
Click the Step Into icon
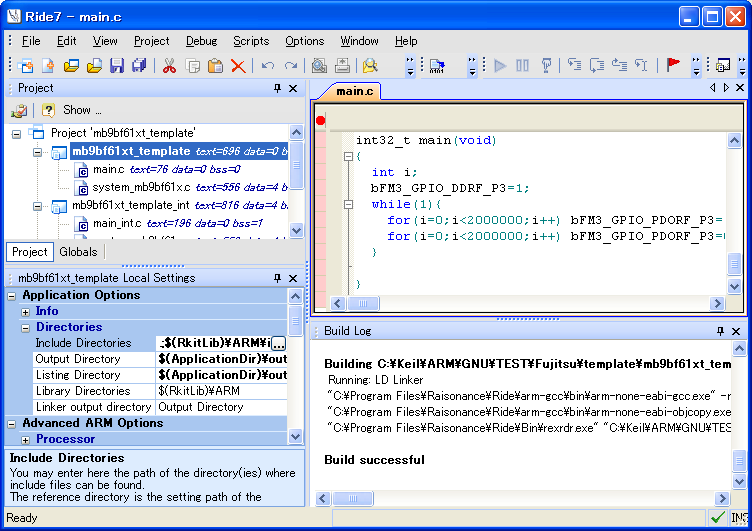coord(574,64)
